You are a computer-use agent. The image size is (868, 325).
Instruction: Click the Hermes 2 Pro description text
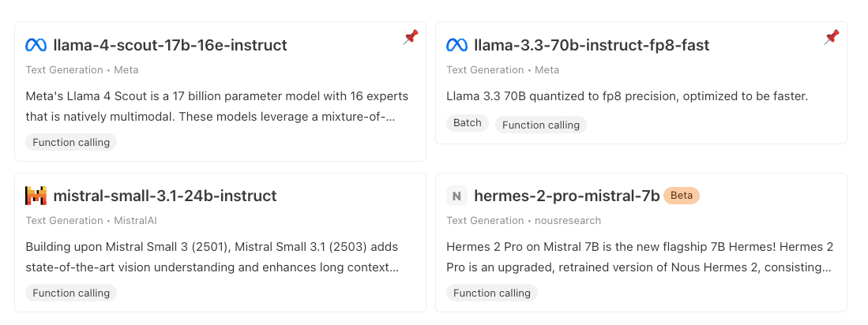point(639,257)
